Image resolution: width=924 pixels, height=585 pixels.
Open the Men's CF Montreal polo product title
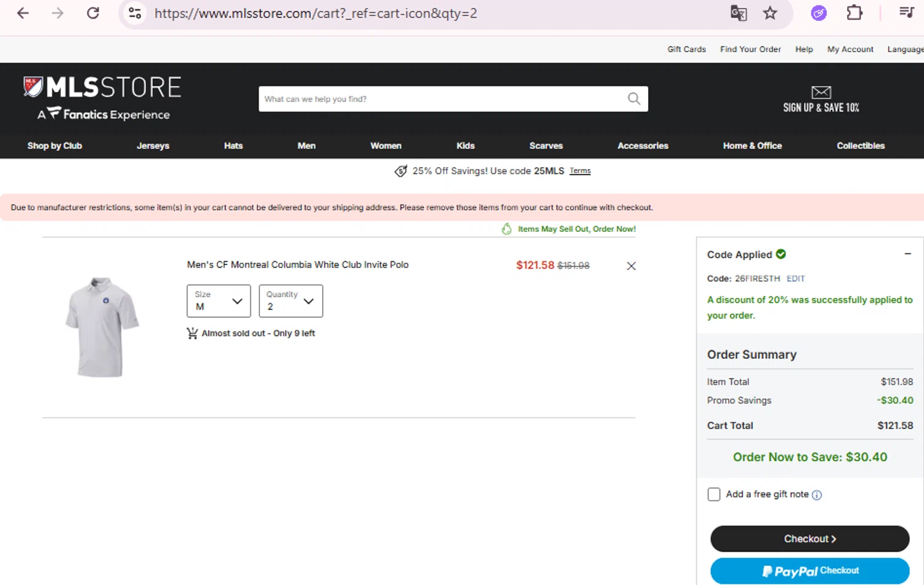click(x=298, y=264)
